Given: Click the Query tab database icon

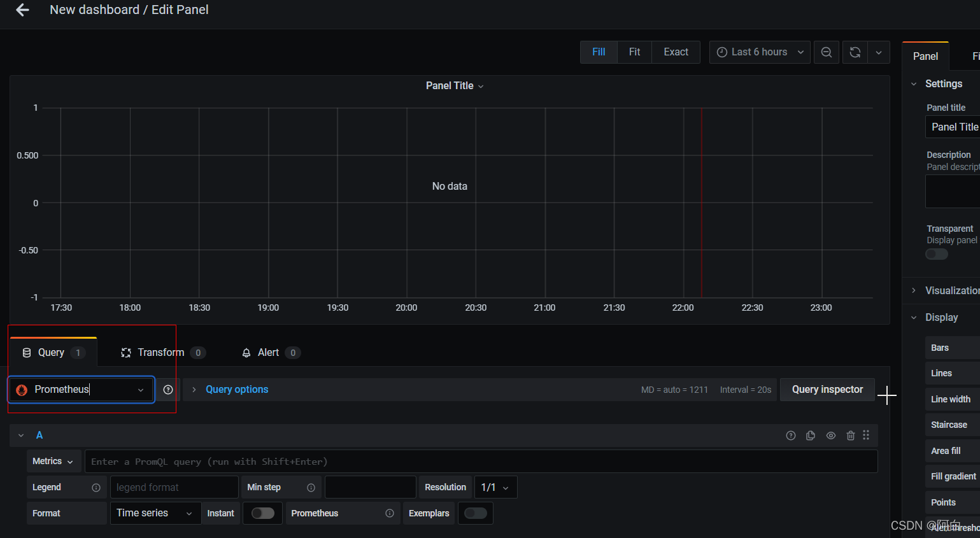Looking at the screenshot, I should point(27,353).
